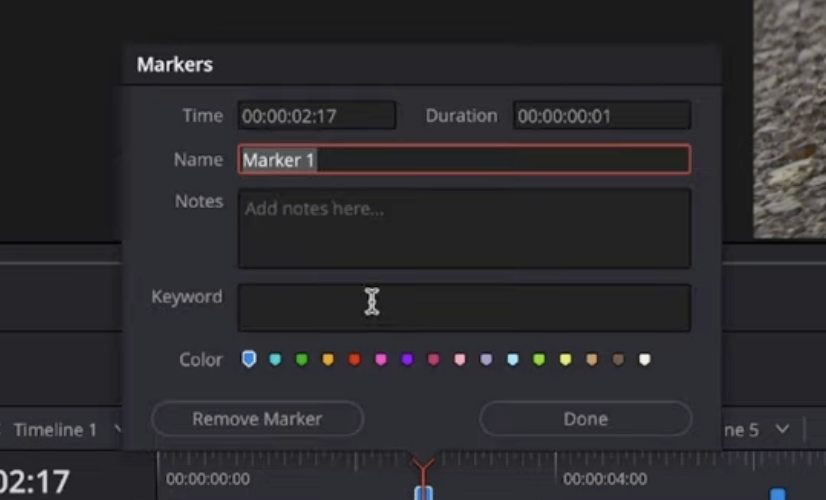Viewport: 826px width, 500px height.
Task: Select the yellow-orange marker color
Action: click(x=328, y=359)
